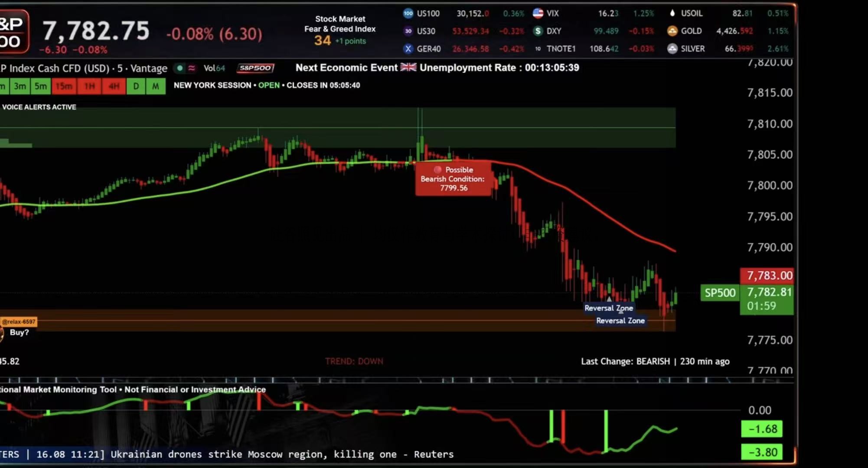The height and width of the screenshot is (468, 868).
Task: Click the USOIL oil drop icon
Action: 672,13
